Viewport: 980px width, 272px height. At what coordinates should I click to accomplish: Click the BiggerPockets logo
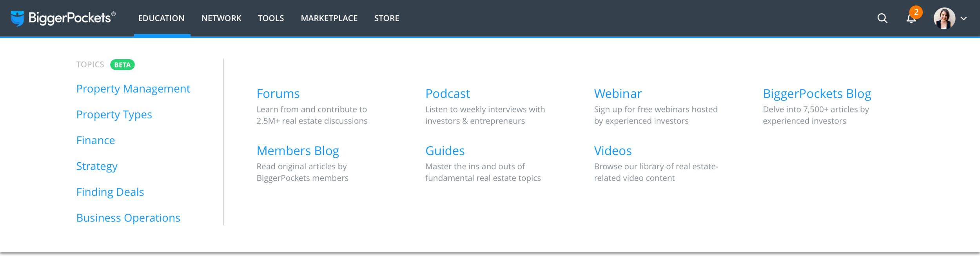(63, 18)
